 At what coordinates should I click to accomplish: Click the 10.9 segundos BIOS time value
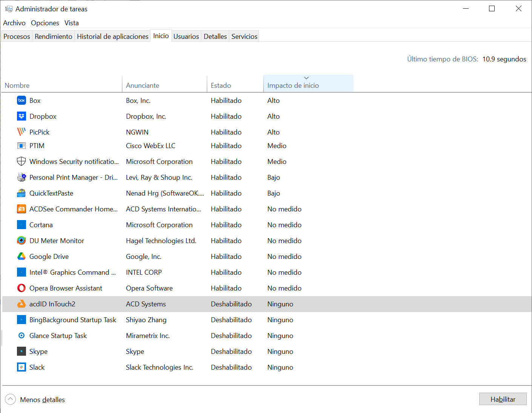tap(504, 59)
